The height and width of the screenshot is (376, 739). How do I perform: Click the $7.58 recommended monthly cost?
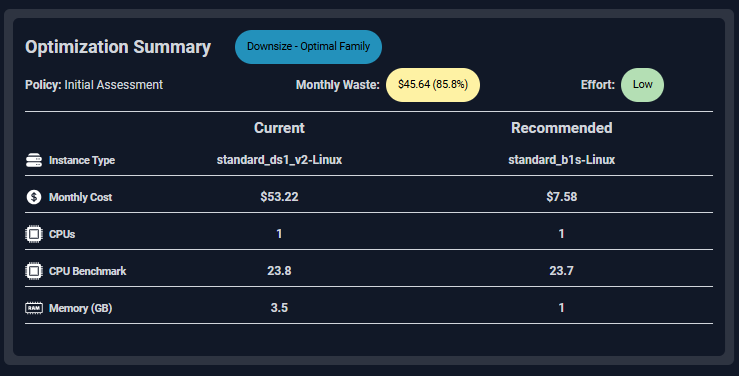pos(562,196)
